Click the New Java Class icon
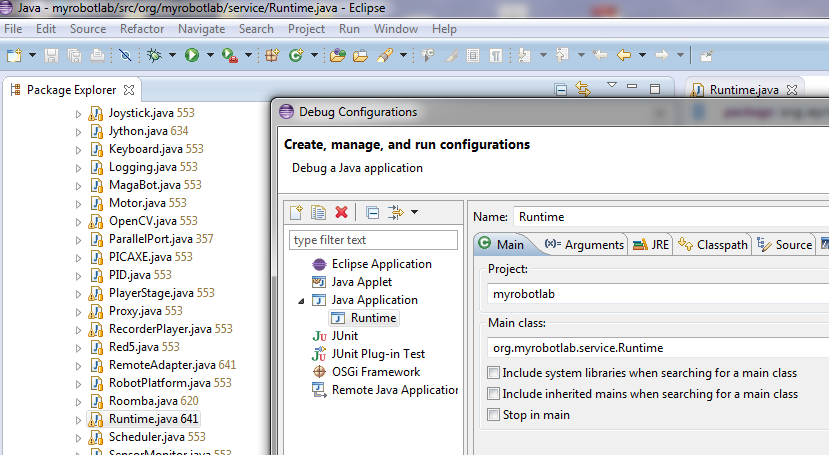The height and width of the screenshot is (455, 829). pos(296,55)
